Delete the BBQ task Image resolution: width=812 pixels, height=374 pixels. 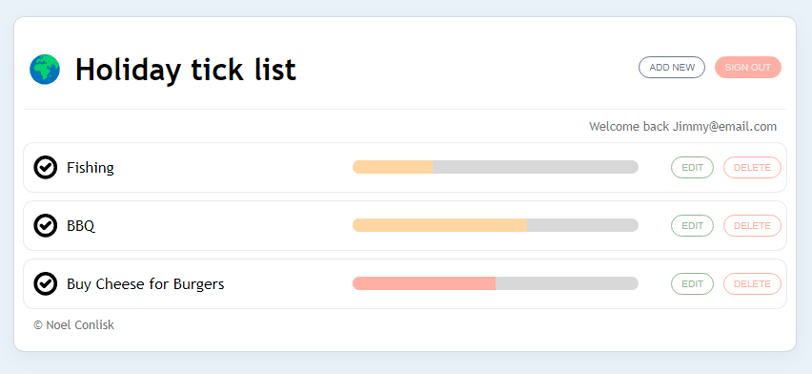(752, 225)
